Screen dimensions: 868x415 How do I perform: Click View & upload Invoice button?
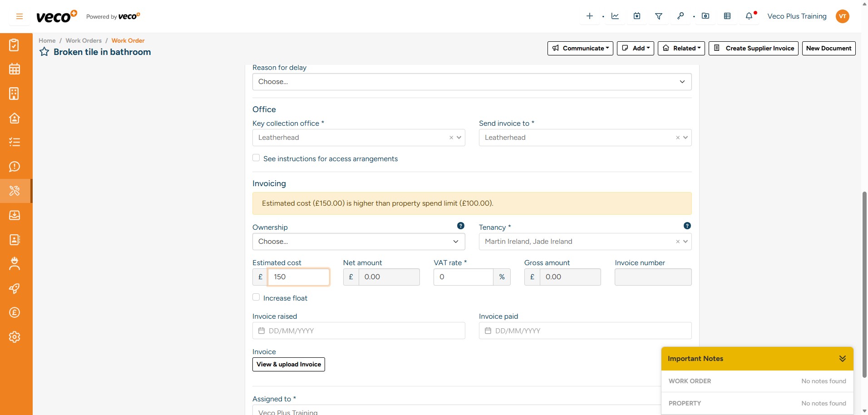click(x=289, y=364)
